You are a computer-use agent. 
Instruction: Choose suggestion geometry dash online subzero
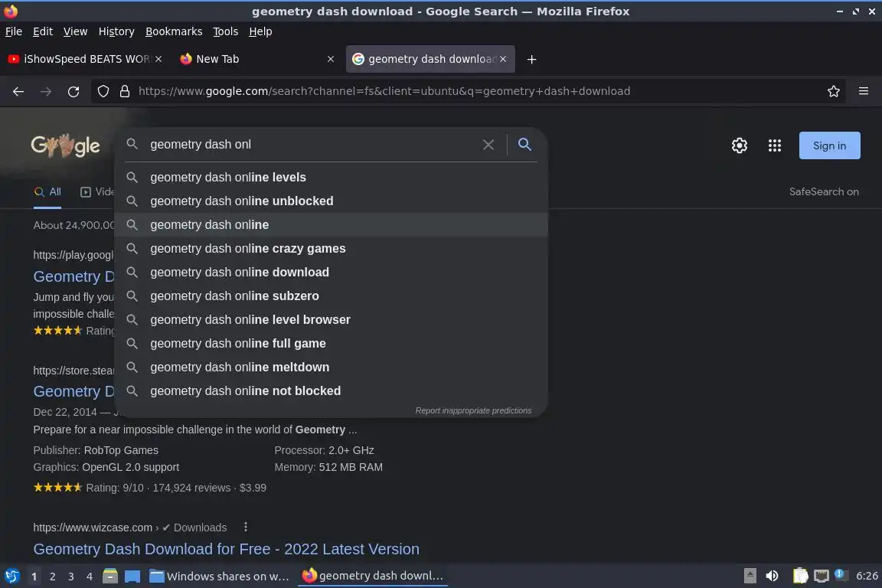click(x=331, y=296)
